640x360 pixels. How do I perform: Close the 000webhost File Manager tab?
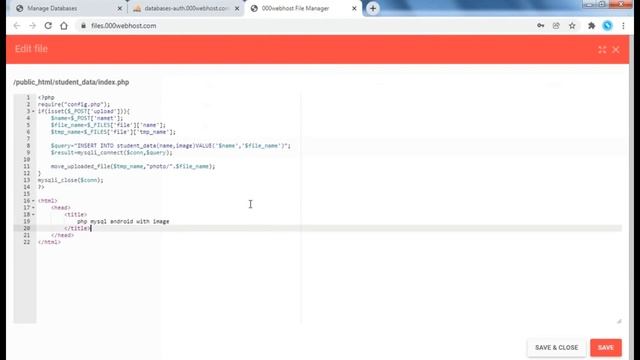pyautogui.click(x=354, y=8)
